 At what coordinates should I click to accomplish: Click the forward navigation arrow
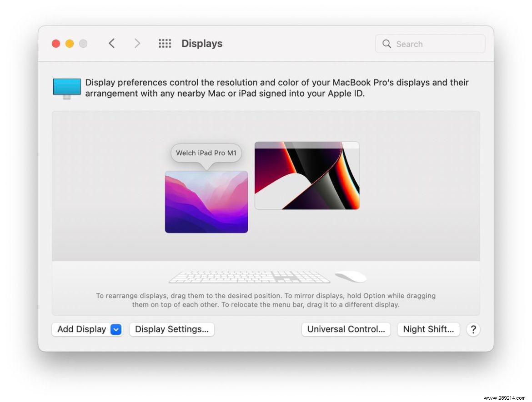pos(137,43)
